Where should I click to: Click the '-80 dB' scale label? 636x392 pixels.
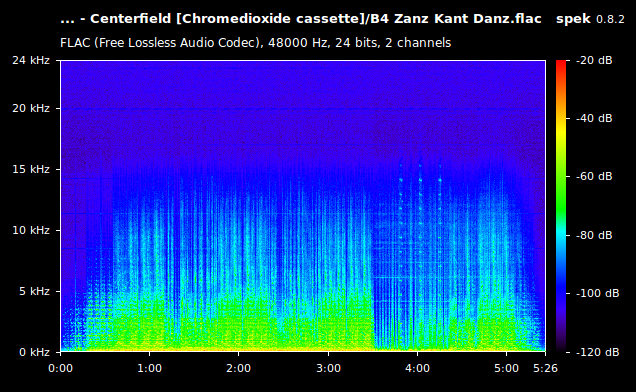pos(594,235)
